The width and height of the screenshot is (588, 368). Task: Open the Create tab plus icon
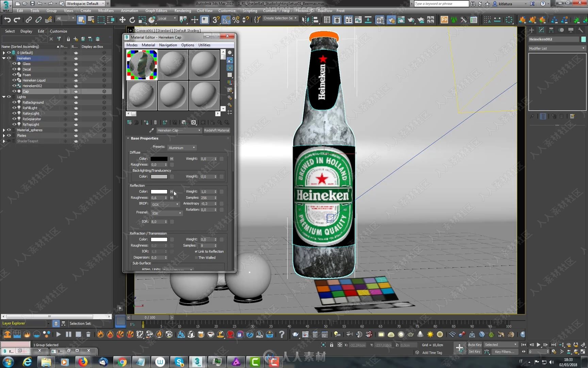tap(532, 30)
